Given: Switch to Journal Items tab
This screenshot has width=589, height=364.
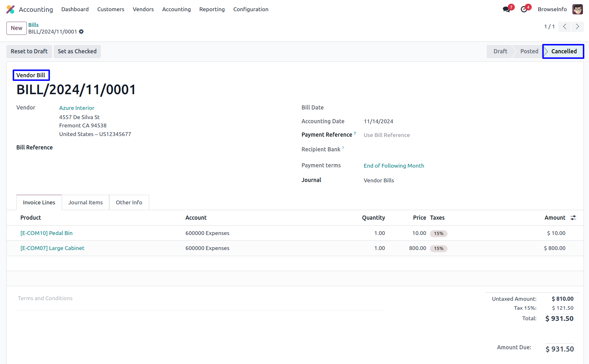Looking at the screenshot, I should [85, 202].
